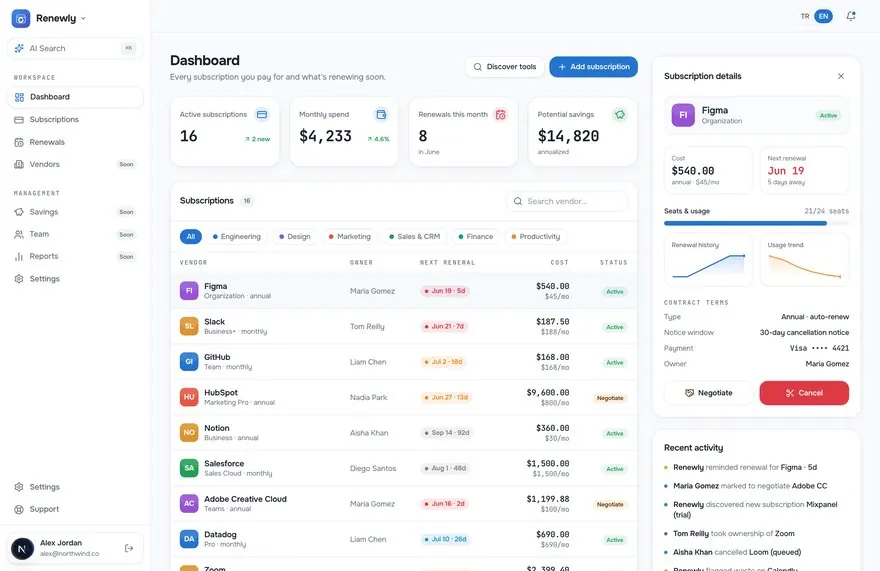The width and height of the screenshot is (880, 571).
Task: Click the Negotiate button
Action: coord(709,393)
